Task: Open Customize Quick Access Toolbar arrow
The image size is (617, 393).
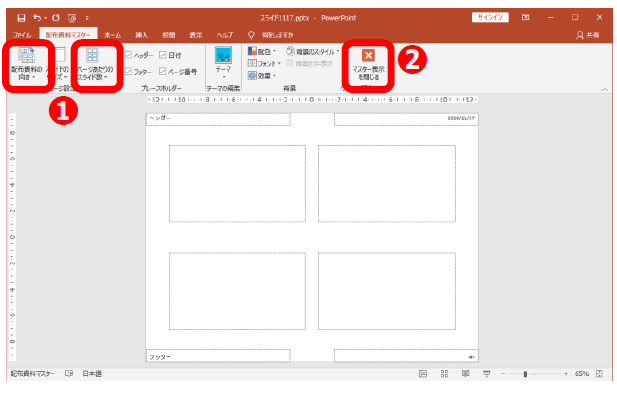Action: pos(87,18)
